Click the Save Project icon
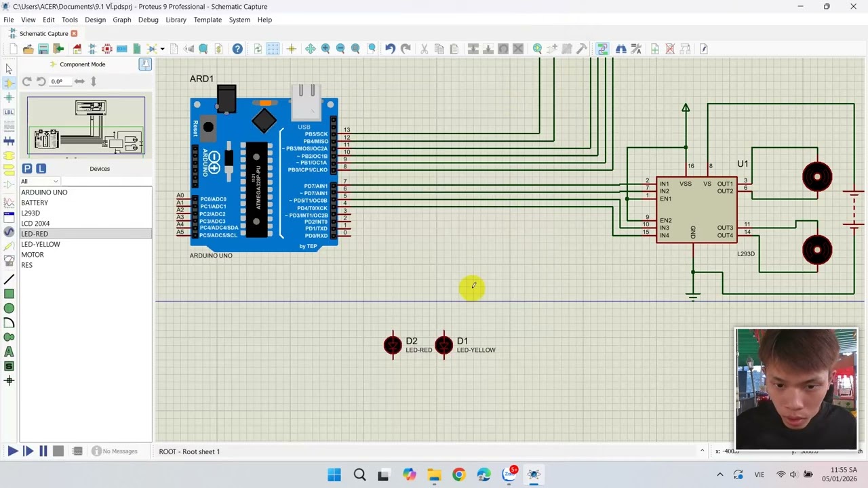Viewport: 868px width, 488px height. (x=43, y=49)
